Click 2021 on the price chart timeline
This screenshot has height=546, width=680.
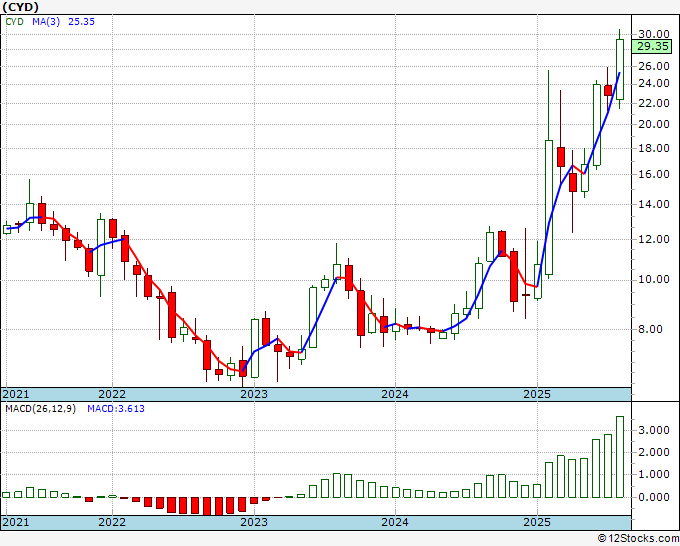(x=16, y=394)
